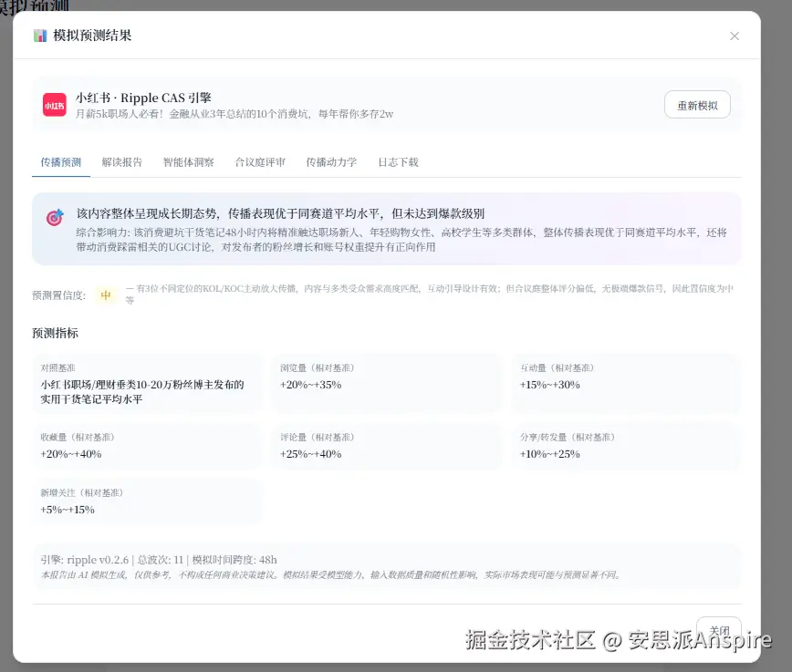Click the 分享/转发量 +10%~+25% value
792x672 pixels.
point(549,454)
